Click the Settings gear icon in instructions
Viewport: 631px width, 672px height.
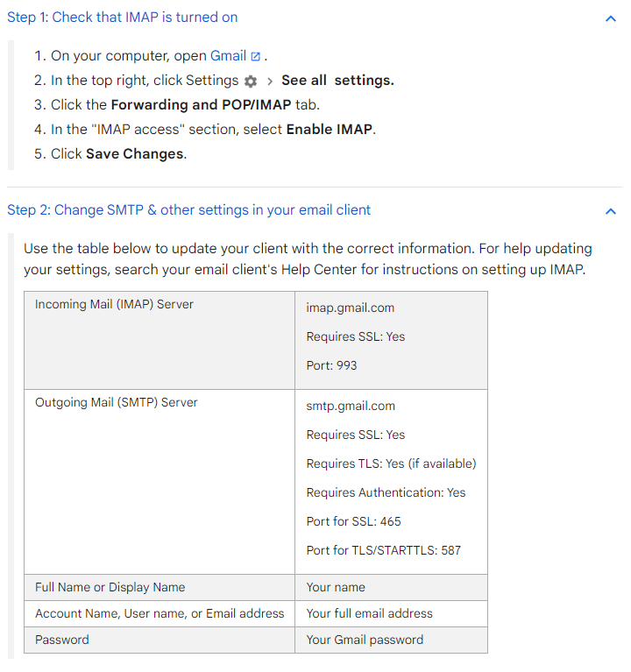[251, 81]
